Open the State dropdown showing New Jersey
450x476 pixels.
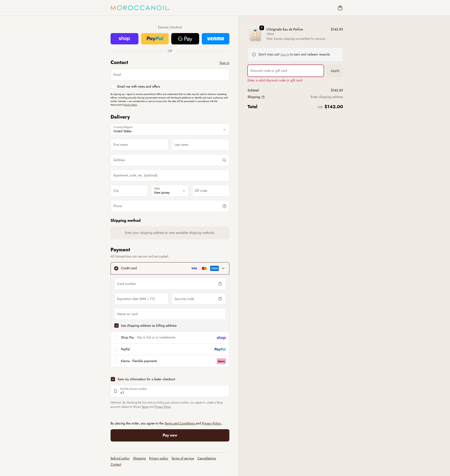pos(170,191)
